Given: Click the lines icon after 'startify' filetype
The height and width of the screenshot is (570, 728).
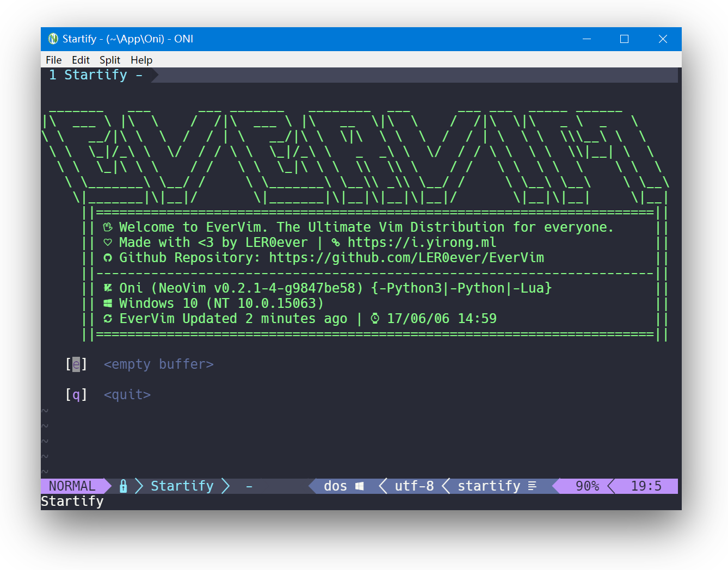Looking at the screenshot, I should (x=532, y=486).
